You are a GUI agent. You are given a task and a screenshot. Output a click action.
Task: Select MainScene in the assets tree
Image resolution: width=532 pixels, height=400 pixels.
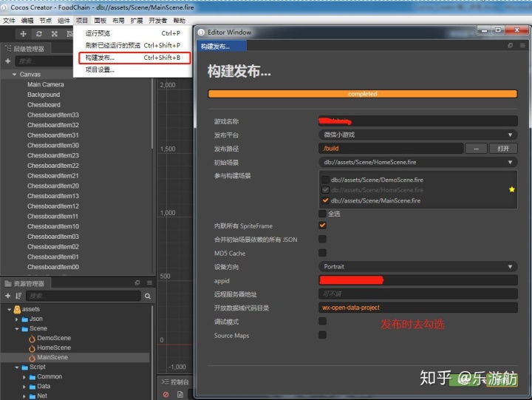click(52, 358)
